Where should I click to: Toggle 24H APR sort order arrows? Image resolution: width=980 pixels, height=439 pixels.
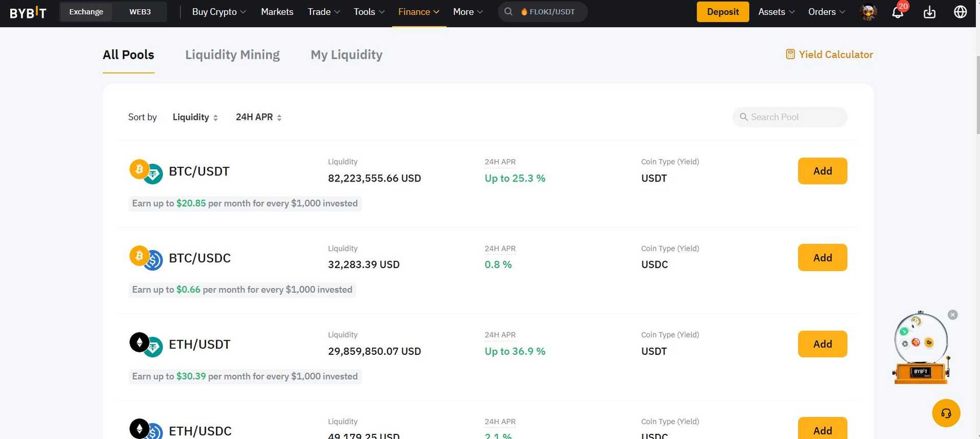tap(279, 117)
